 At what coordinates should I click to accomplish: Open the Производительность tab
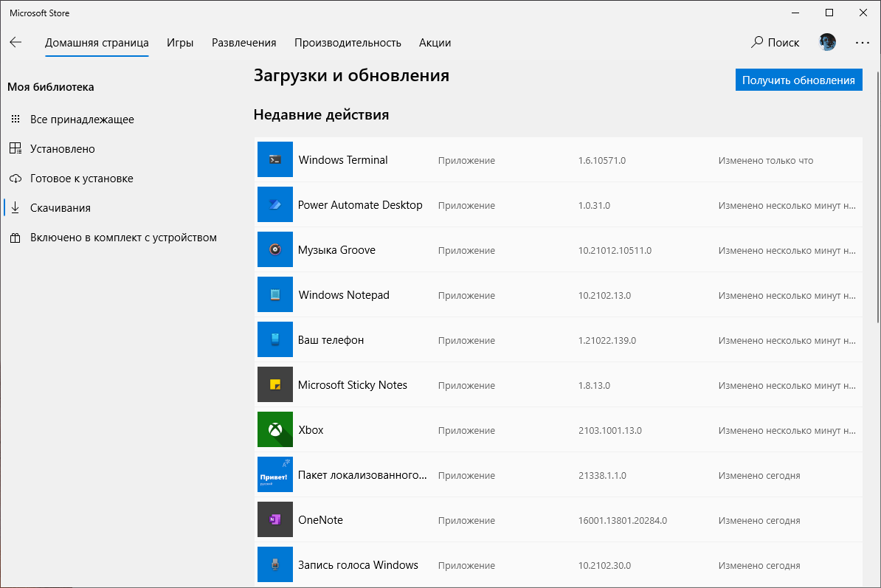(x=349, y=42)
